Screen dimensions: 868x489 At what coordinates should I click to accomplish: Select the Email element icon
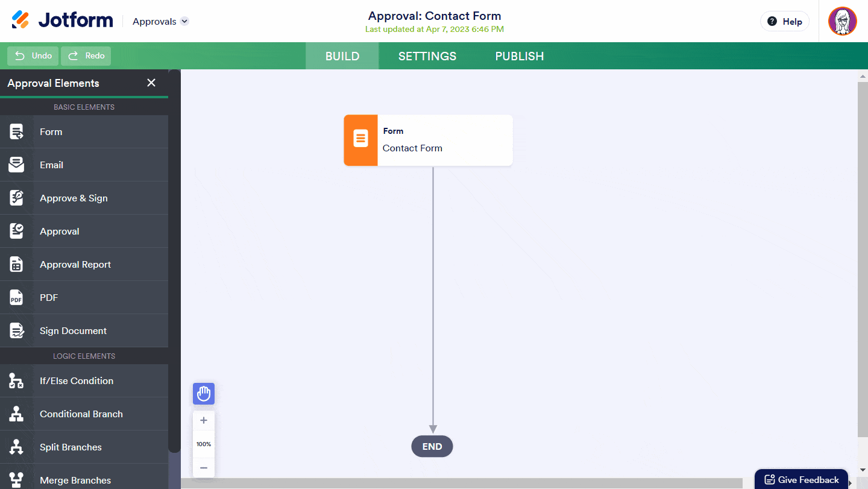coord(16,165)
